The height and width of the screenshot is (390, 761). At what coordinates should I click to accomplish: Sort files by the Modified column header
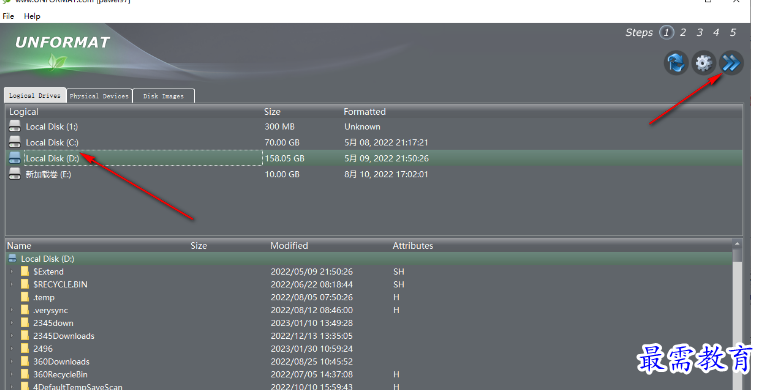point(289,246)
